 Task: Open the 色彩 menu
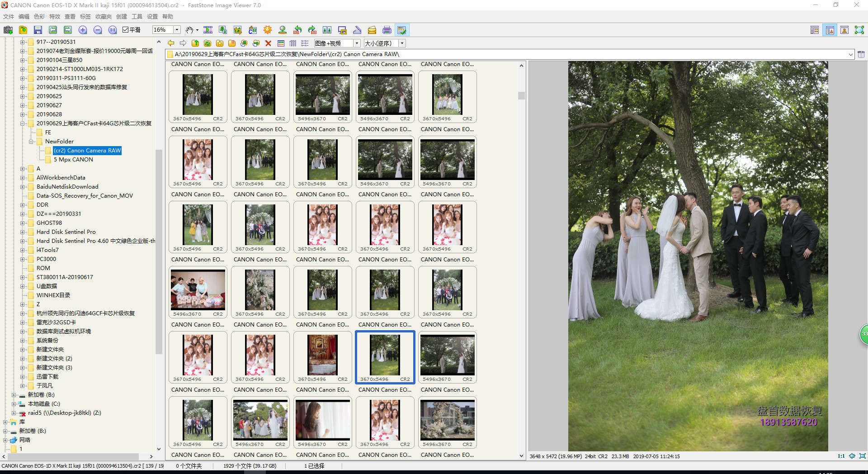pyautogui.click(x=39, y=17)
